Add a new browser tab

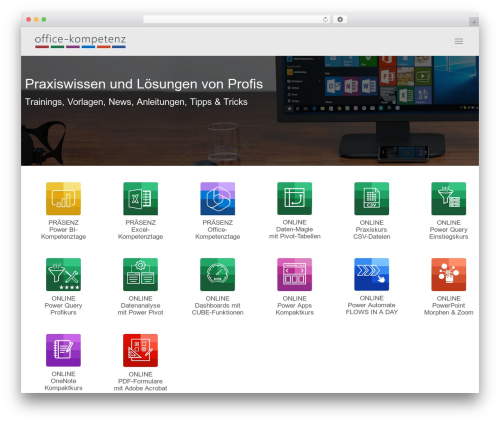point(474,22)
